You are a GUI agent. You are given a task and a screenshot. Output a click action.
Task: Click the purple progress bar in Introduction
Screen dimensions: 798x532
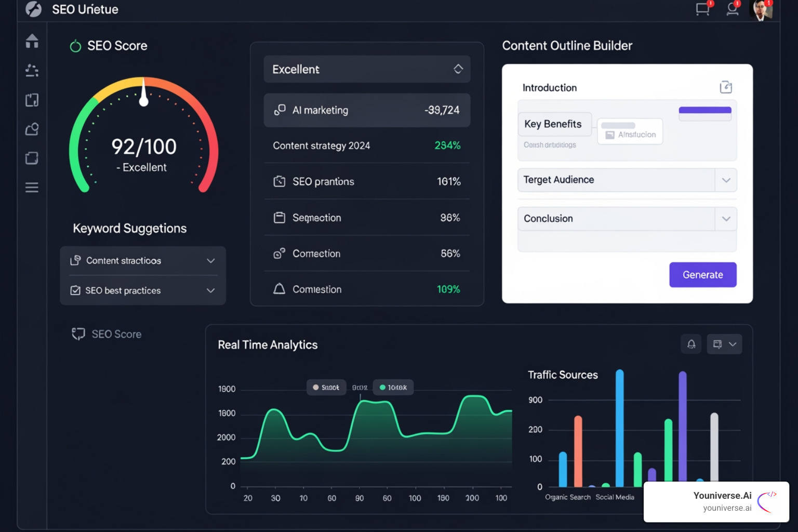click(705, 110)
